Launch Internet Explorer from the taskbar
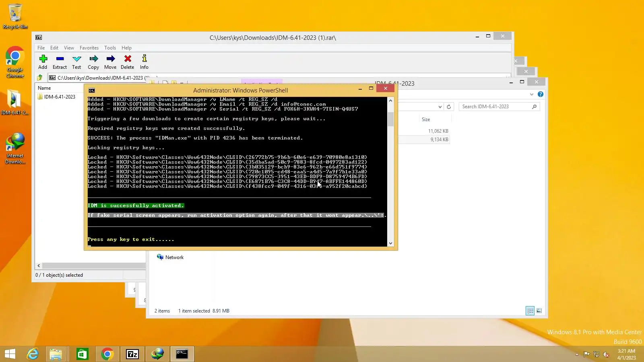The height and width of the screenshot is (362, 644). tap(33, 354)
